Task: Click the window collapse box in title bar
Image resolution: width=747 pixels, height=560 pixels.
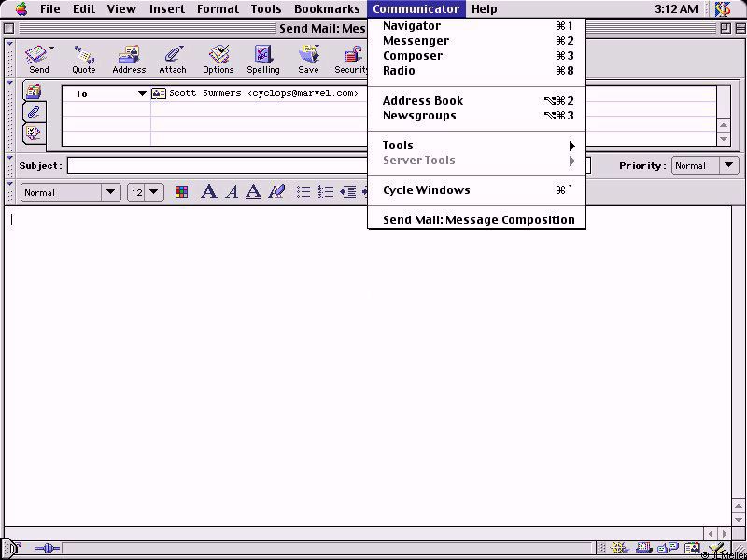Action: tap(739, 29)
